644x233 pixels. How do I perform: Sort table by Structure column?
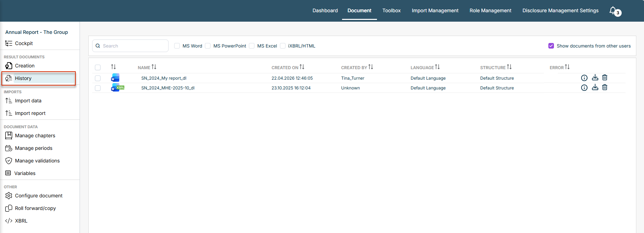(x=509, y=67)
